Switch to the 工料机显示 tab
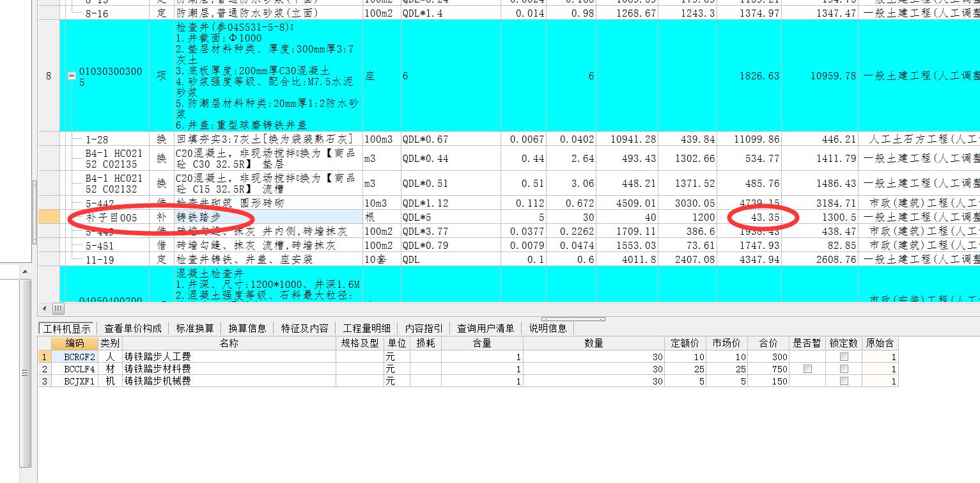 click(67, 328)
